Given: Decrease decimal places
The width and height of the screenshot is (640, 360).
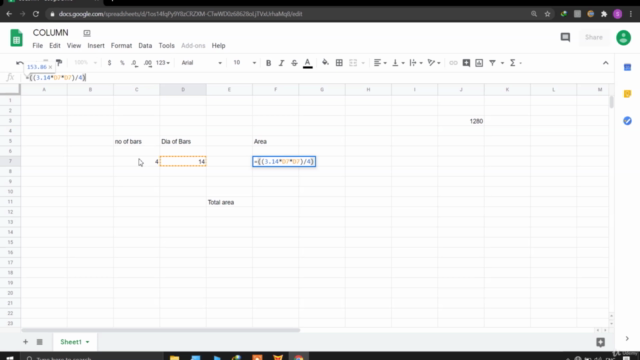Looking at the screenshot, I should 134,63.
